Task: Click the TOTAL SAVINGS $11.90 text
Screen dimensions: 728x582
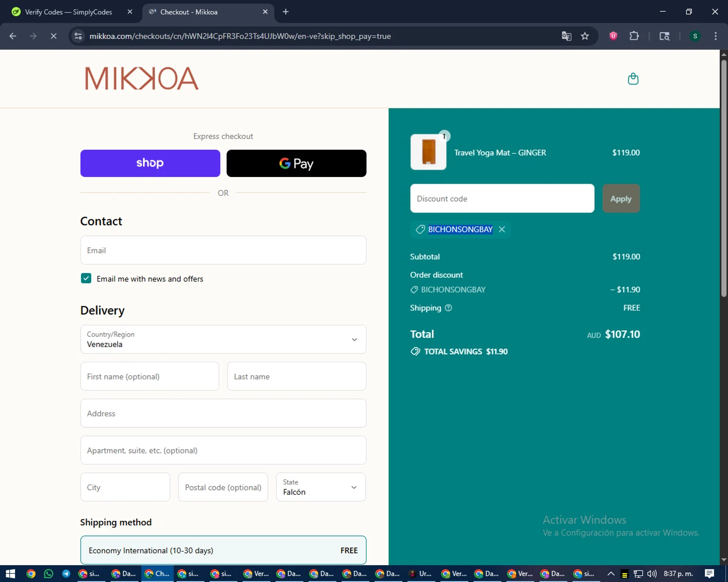Action: click(466, 352)
